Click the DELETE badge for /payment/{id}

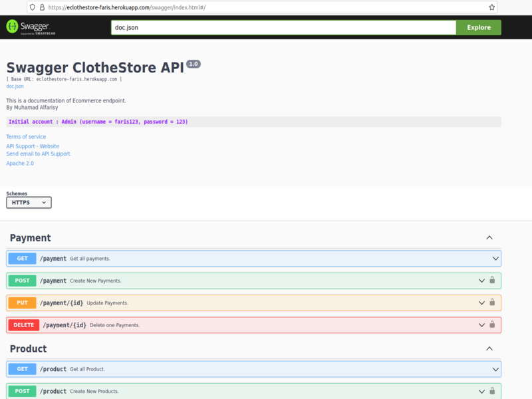(24, 325)
